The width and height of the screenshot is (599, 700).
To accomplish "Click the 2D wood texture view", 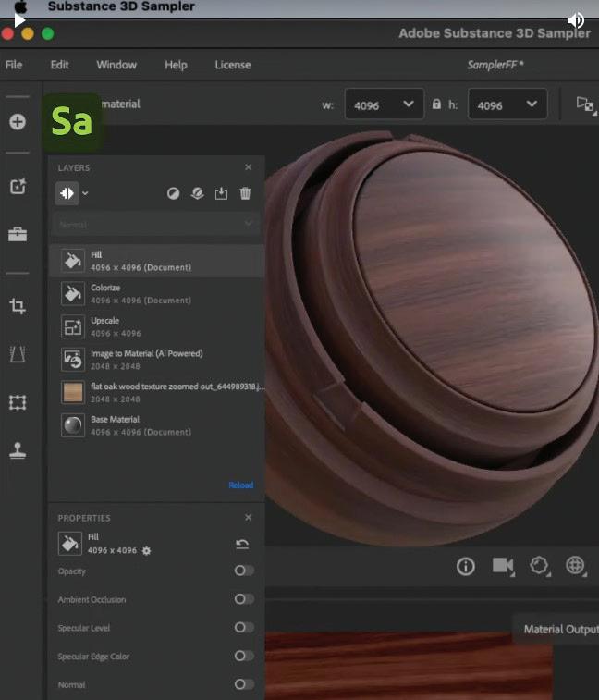I will pyautogui.click(x=409, y=665).
